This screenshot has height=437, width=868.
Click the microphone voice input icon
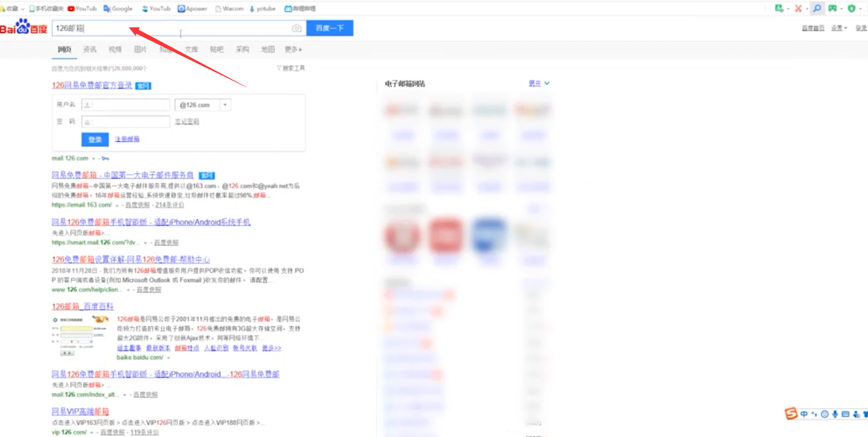[x=835, y=414]
